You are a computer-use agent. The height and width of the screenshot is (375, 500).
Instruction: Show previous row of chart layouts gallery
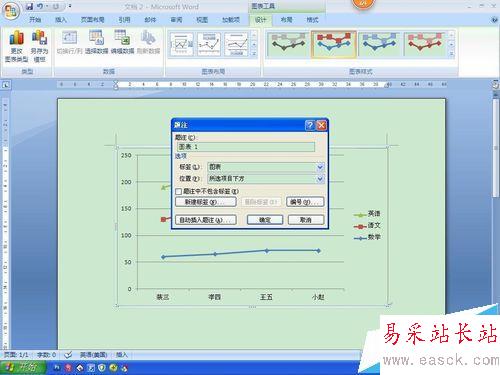coord(254,35)
